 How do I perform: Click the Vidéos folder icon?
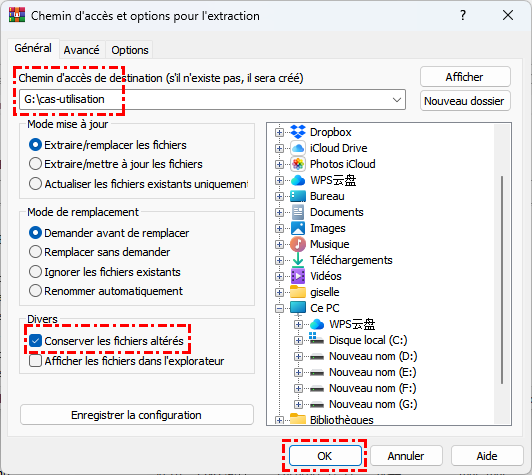(298, 276)
